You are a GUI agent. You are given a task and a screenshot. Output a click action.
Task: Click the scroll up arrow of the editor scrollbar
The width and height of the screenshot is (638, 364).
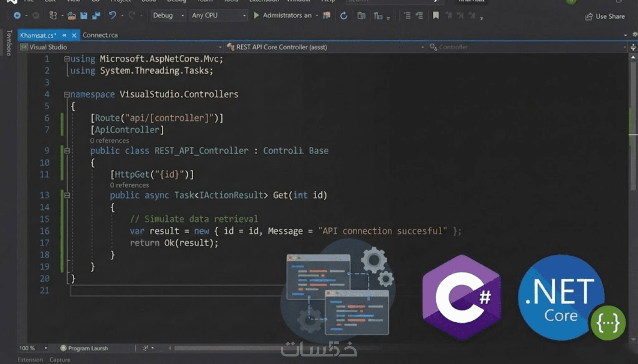pyautogui.click(x=633, y=57)
